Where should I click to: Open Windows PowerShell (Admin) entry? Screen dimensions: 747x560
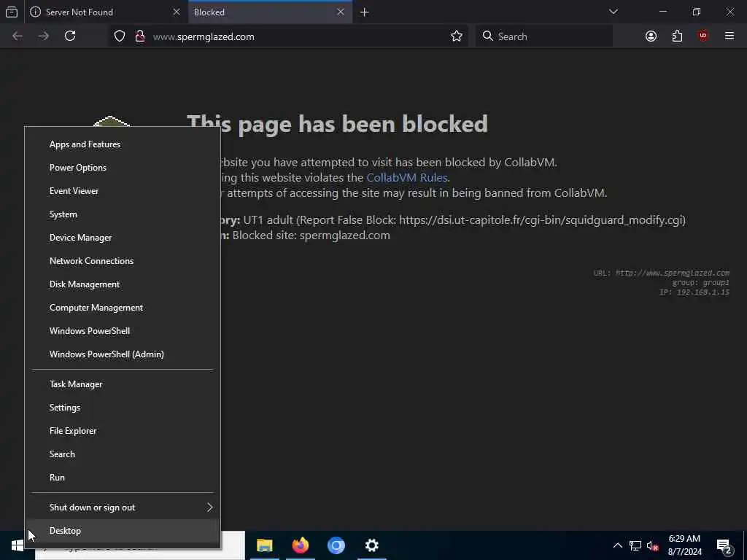pyautogui.click(x=123, y=354)
